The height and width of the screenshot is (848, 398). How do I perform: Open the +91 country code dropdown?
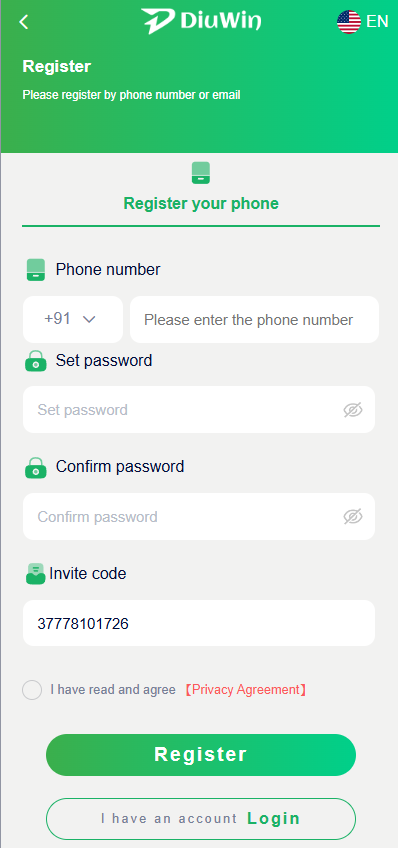coord(72,319)
